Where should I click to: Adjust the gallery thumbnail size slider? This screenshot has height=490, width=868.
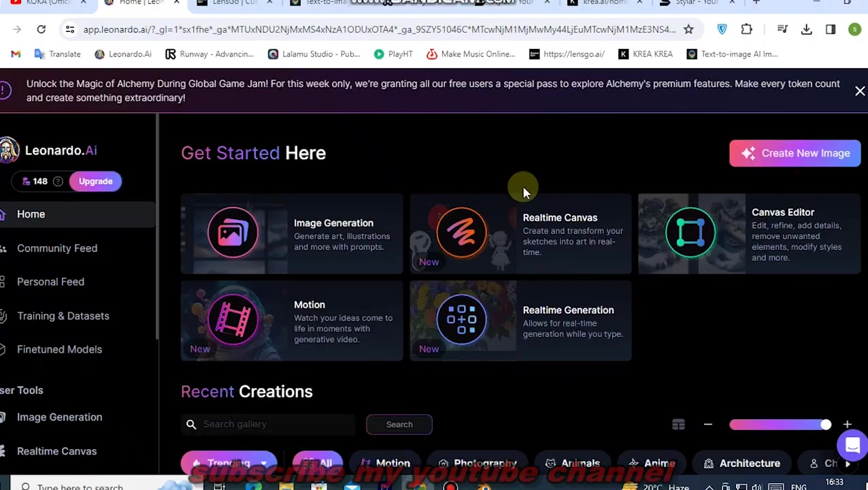(x=780, y=425)
